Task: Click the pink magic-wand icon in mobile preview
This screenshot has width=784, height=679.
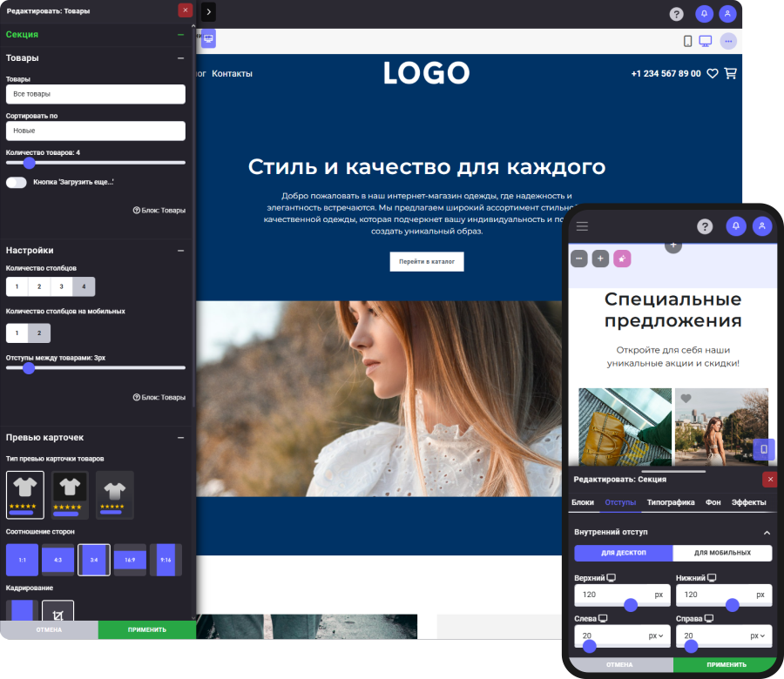Action: pyautogui.click(x=623, y=259)
